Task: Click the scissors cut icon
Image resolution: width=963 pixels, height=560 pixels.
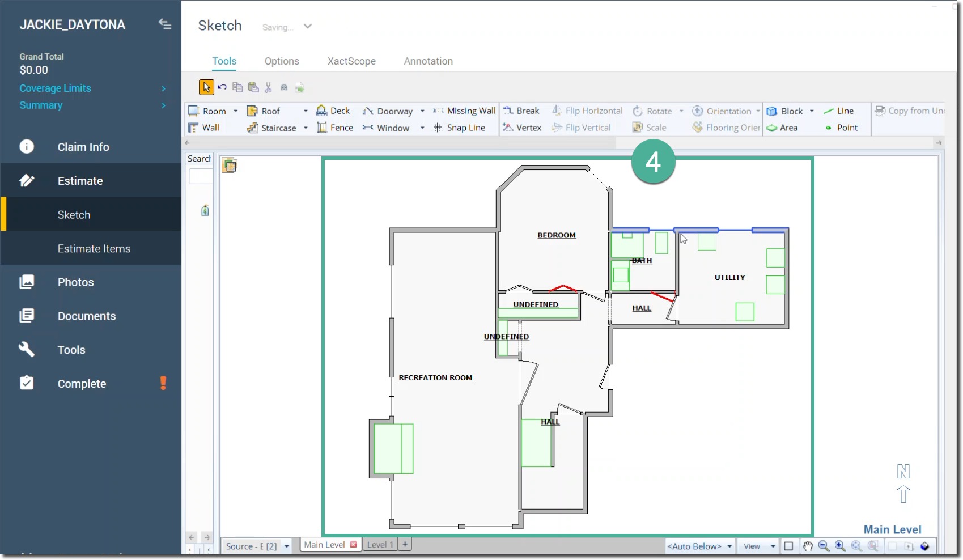Action: click(x=268, y=87)
